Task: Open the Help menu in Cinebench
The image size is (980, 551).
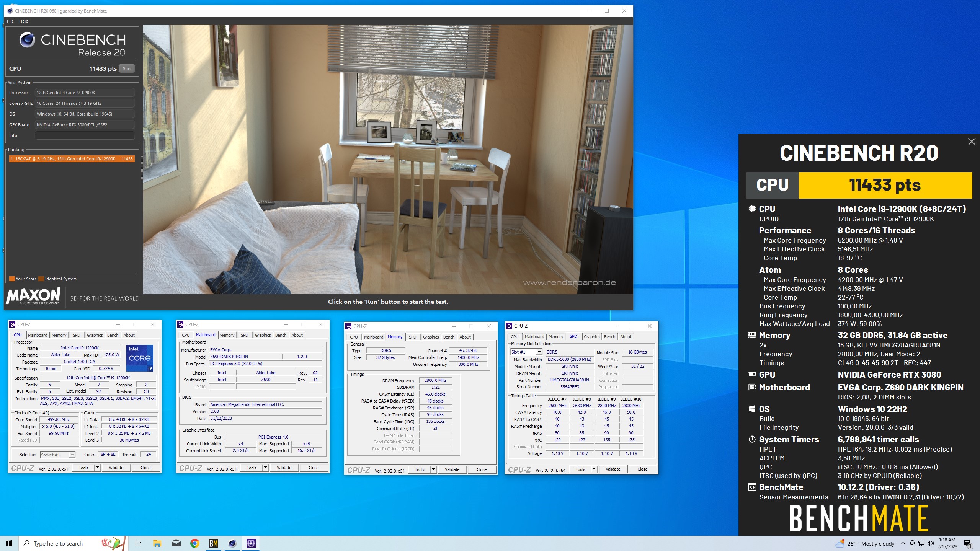Action: point(24,21)
